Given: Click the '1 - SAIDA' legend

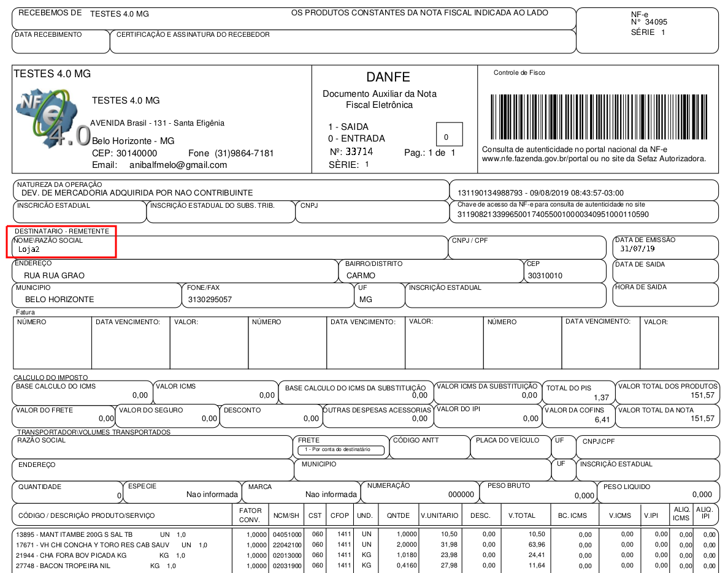Looking at the screenshot, I should (x=348, y=127).
